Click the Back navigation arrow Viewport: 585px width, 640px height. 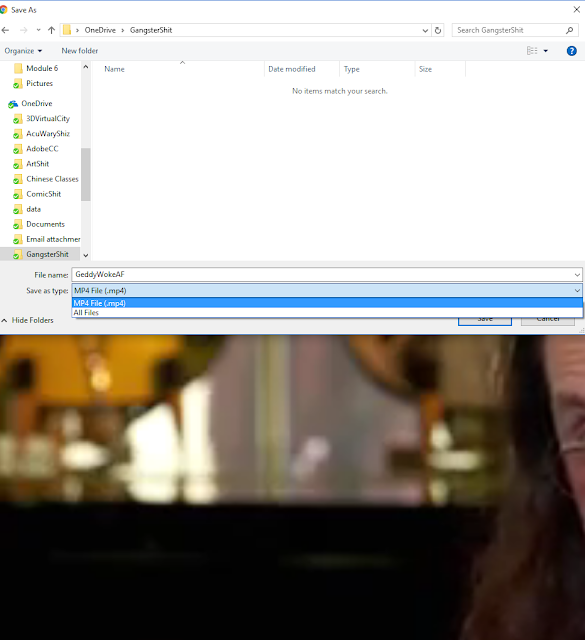click(x=5, y=30)
